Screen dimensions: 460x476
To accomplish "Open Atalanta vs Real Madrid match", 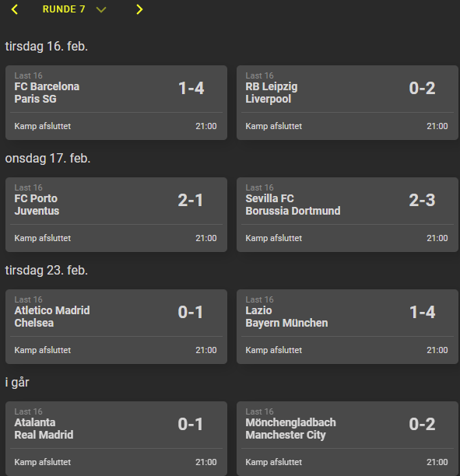I will [117, 439].
